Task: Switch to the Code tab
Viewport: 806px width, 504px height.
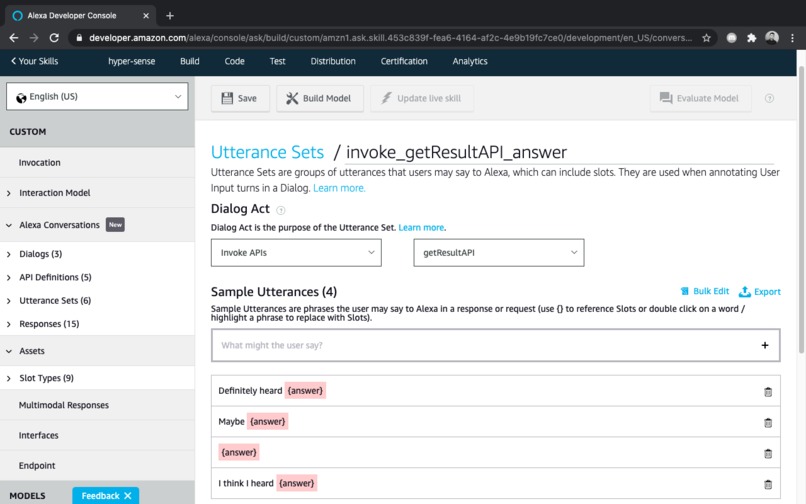Action: pos(234,61)
